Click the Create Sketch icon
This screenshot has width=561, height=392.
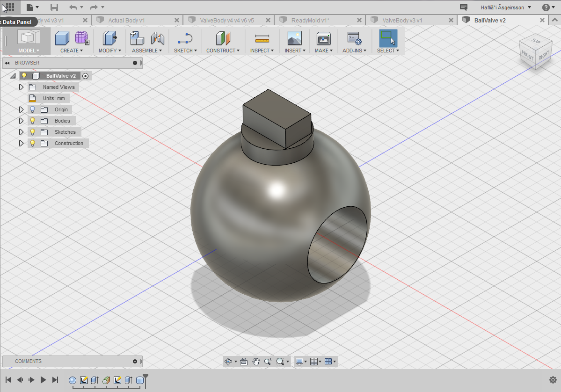pyautogui.click(x=185, y=38)
